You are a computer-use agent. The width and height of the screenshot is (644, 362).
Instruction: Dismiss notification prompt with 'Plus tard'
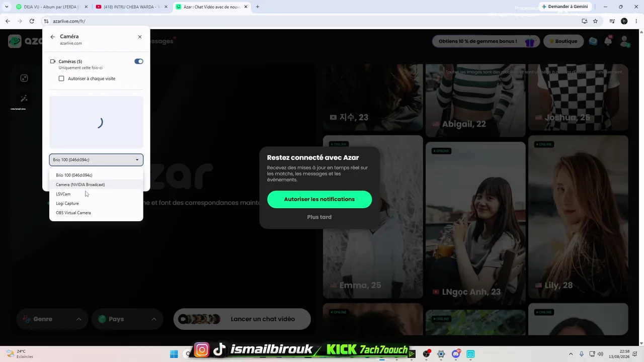click(319, 217)
